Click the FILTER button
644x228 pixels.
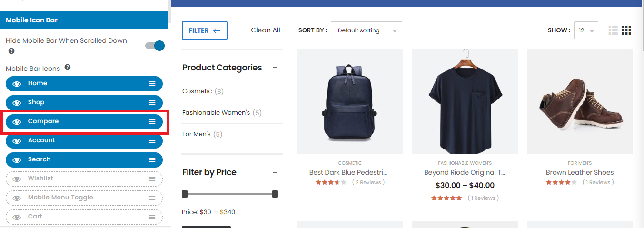point(204,30)
